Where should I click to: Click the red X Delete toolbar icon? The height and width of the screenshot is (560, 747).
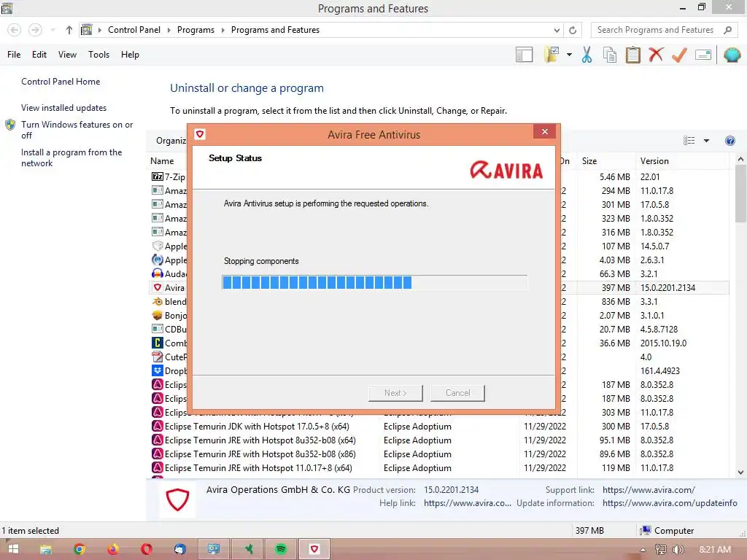click(656, 55)
